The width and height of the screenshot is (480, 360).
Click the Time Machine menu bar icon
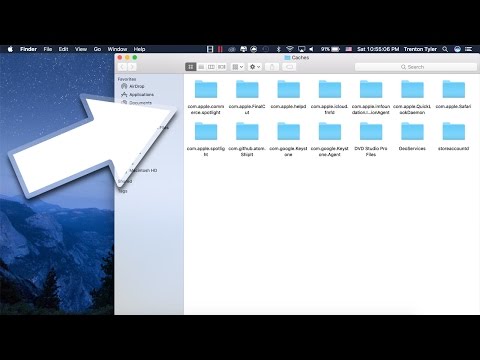pyautogui.click(x=265, y=49)
